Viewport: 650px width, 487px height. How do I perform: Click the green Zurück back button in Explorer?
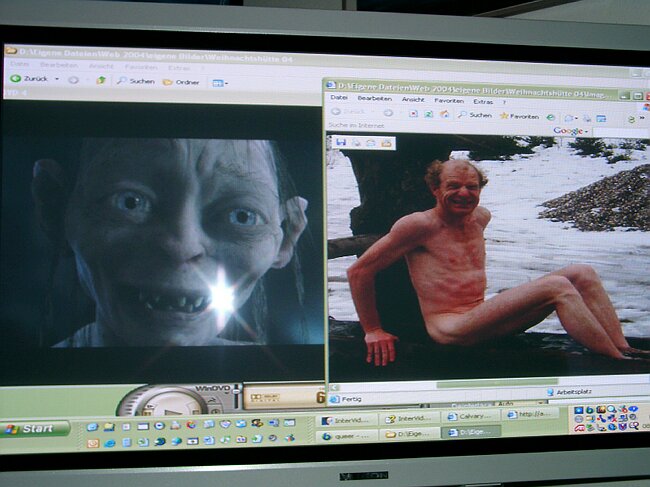point(29,78)
